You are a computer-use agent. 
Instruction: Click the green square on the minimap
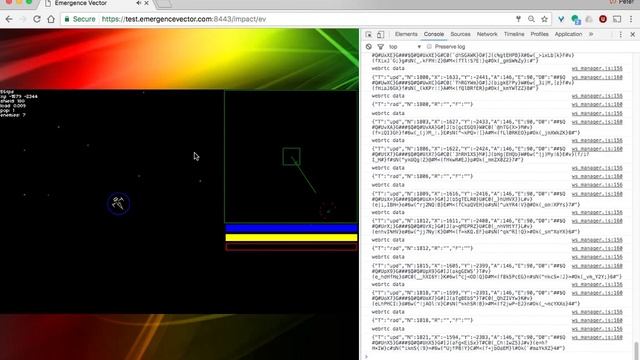pyautogui.click(x=291, y=157)
